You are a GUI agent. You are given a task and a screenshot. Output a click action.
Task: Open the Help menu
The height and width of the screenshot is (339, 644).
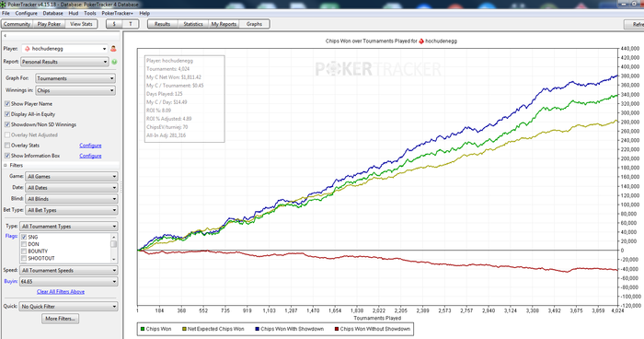[144, 13]
